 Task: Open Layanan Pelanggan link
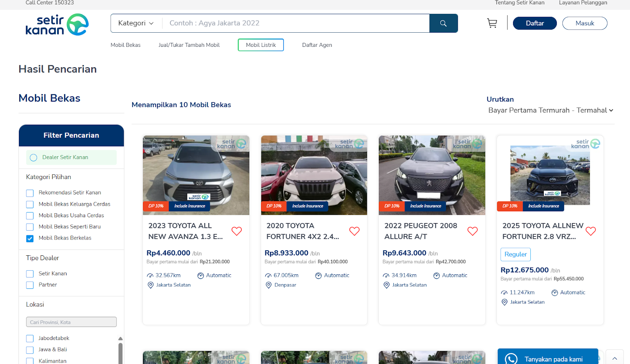tap(583, 3)
